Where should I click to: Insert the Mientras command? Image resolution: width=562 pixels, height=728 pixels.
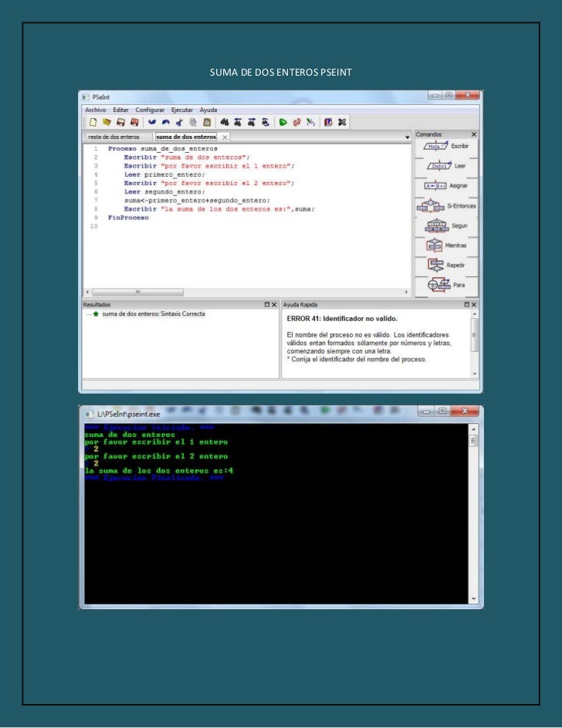coord(446,245)
